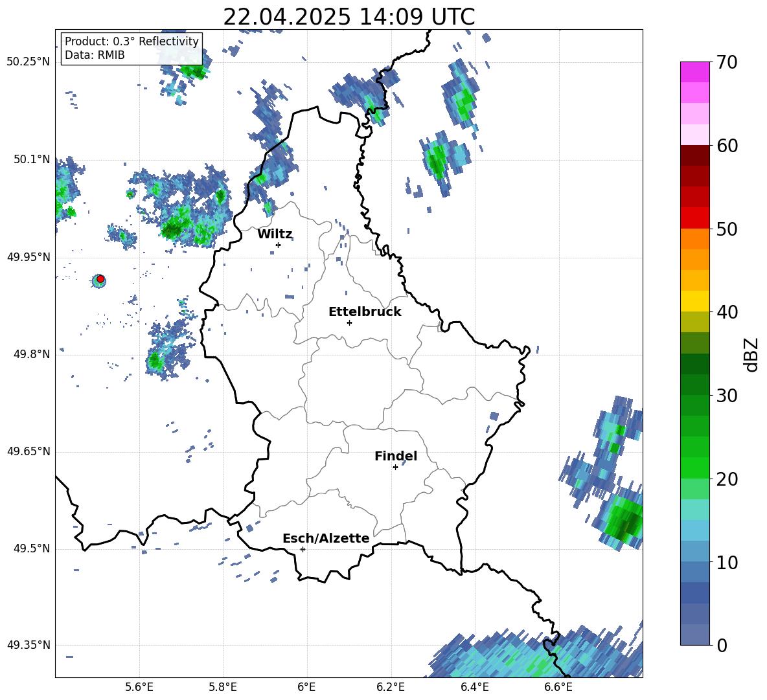Click the 30 tick label on colorbar
The image size is (767, 700).
coord(727,396)
